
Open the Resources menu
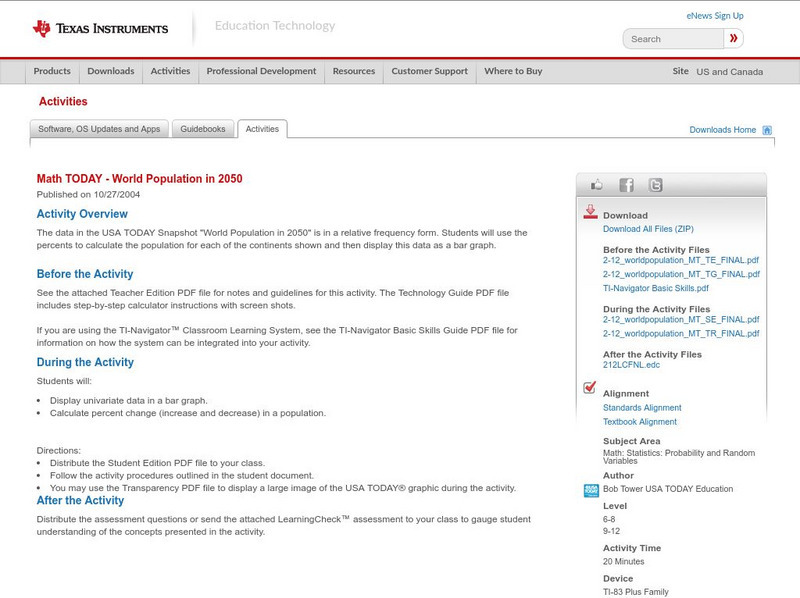point(354,71)
